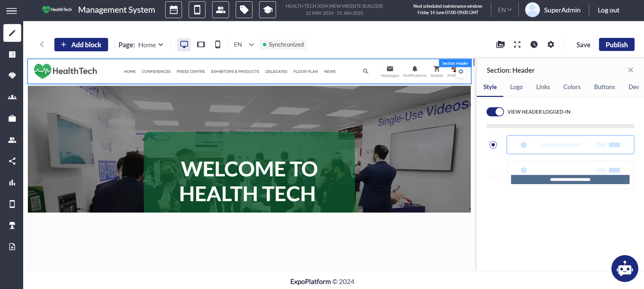Open header section settings gear
The width and height of the screenshot is (644, 289).
click(461, 71)
